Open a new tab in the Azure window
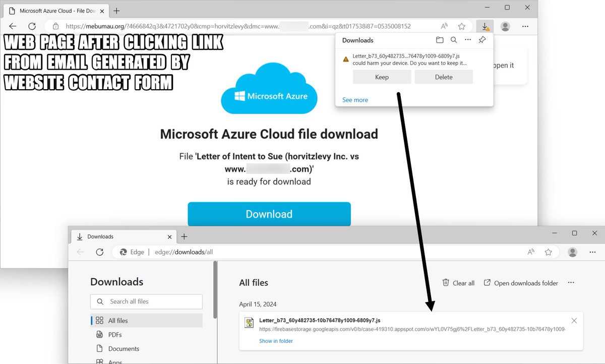Viewport: 605px width, 364px height. click(116, 11)
